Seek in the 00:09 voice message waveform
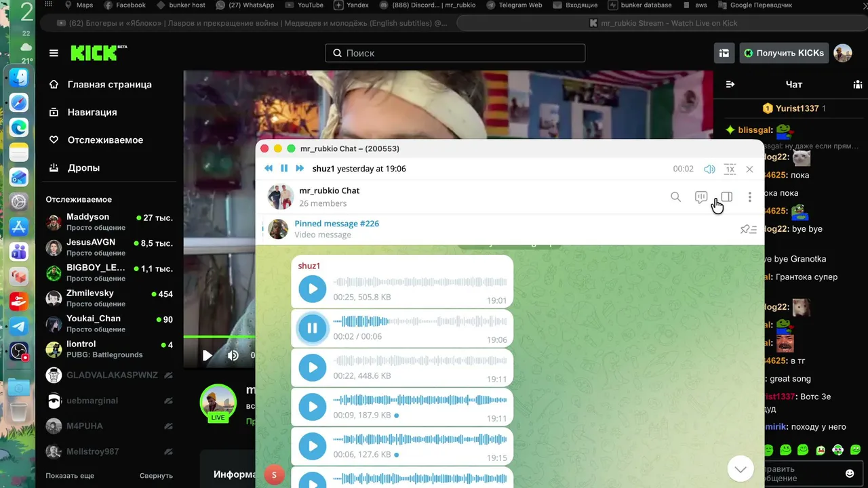868x488 pixels. (420, 400)
